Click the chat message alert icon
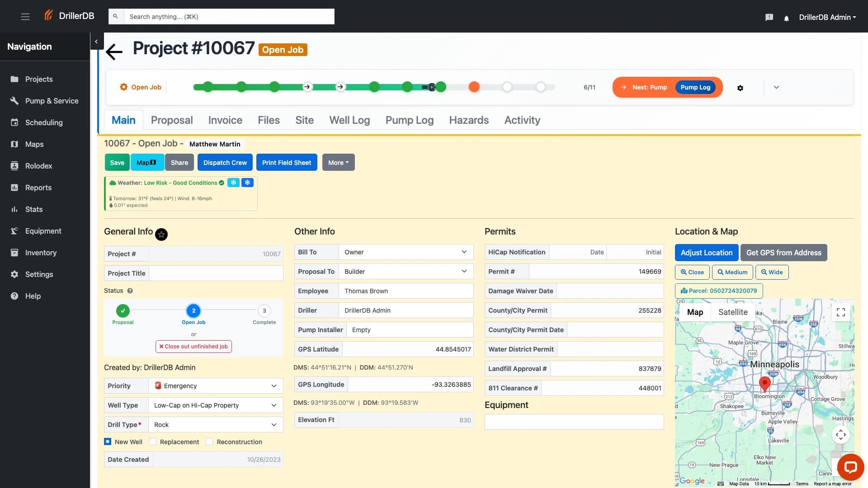Viewport: 868px width, 488px height. [x=769, y=17]
